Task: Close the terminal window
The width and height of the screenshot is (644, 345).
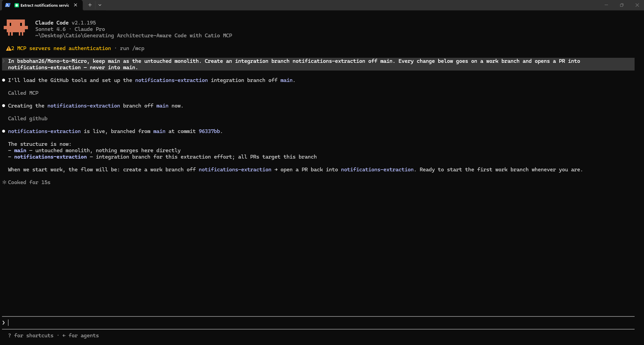Action: 637,5
